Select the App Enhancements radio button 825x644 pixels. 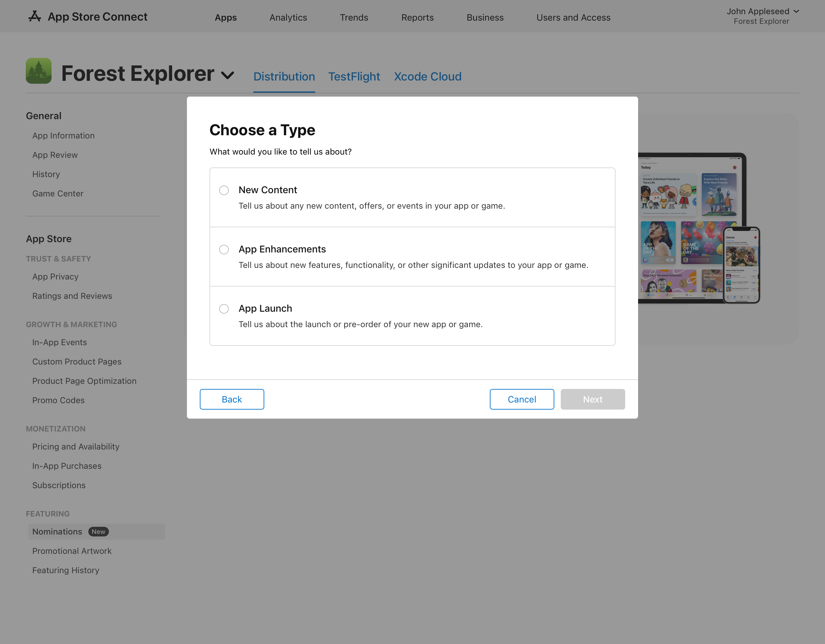point(224,249)
